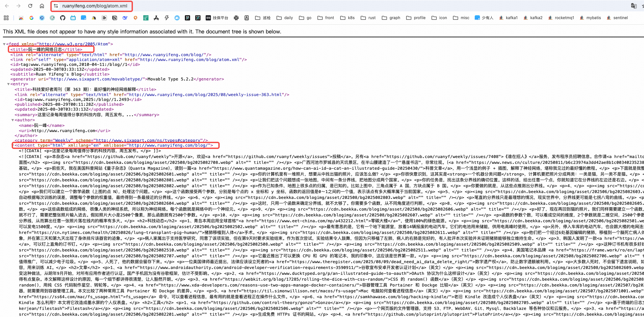
Task: Open the daily bookmarks folder
Action: coord(285,18)
